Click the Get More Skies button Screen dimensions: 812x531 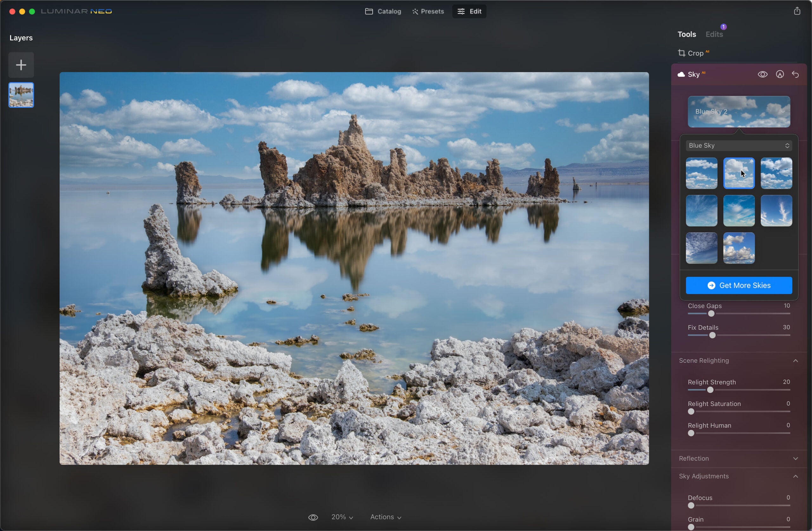(x=739, y=285)
